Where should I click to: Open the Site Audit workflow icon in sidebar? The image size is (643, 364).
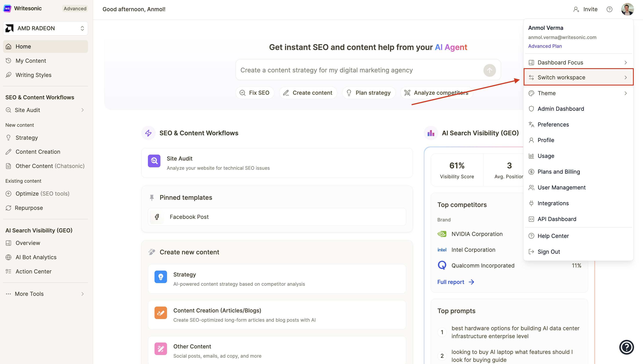(9, 110)
